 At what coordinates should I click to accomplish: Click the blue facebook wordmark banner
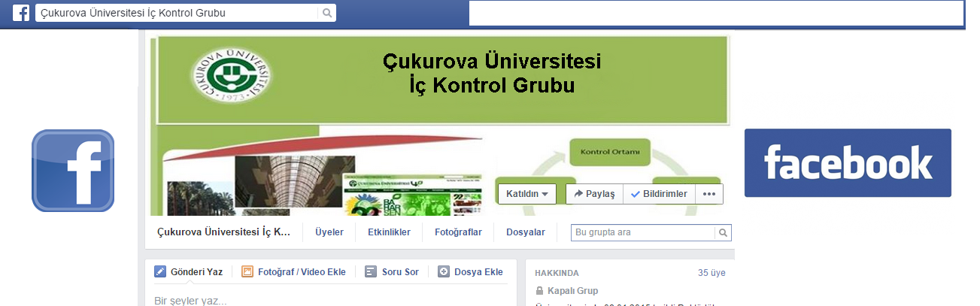848,162
